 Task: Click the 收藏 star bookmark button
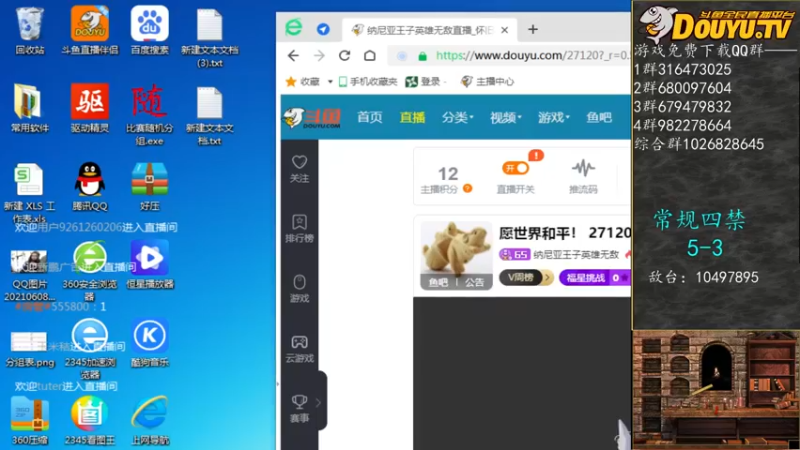(303, 82)
